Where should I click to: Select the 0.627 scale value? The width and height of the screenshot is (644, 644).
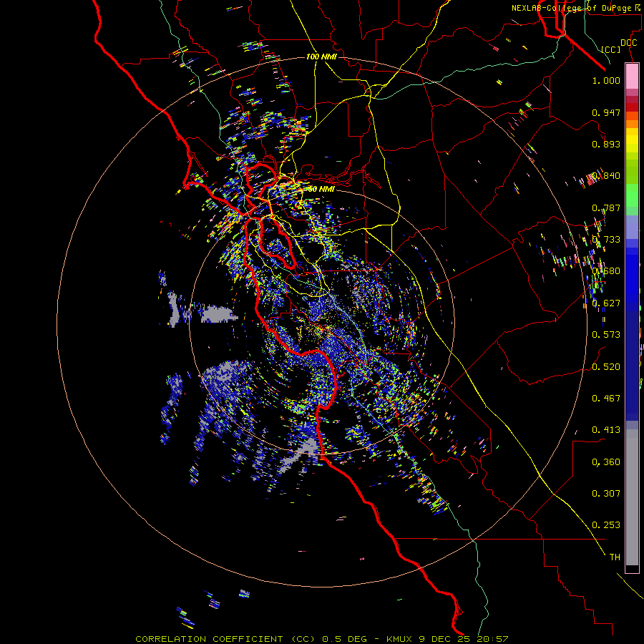606,303
